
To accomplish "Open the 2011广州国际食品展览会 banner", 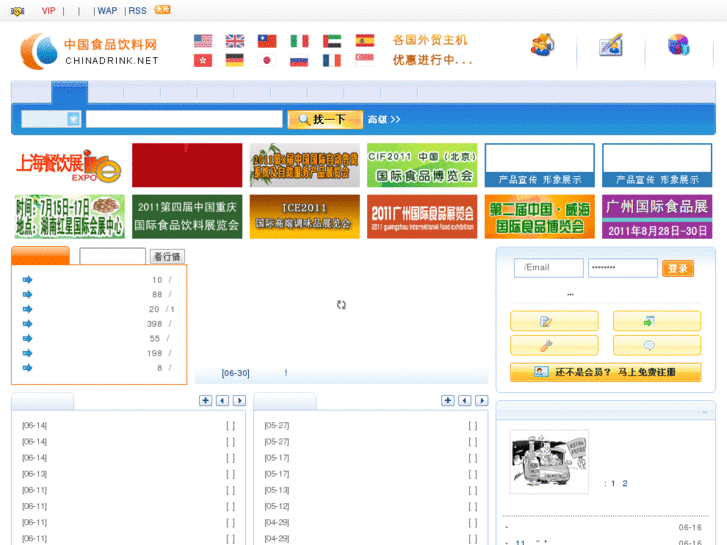I will (x=422, y=217).
